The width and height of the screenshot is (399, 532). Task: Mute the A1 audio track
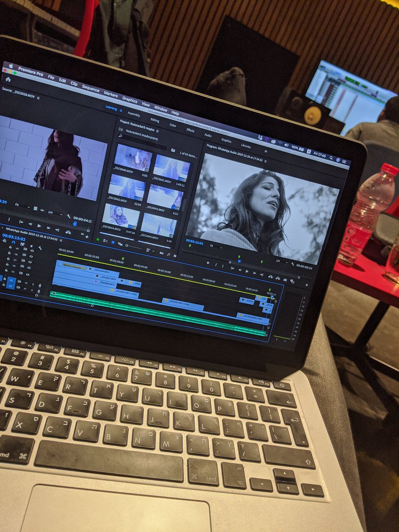tap(26, 283)
